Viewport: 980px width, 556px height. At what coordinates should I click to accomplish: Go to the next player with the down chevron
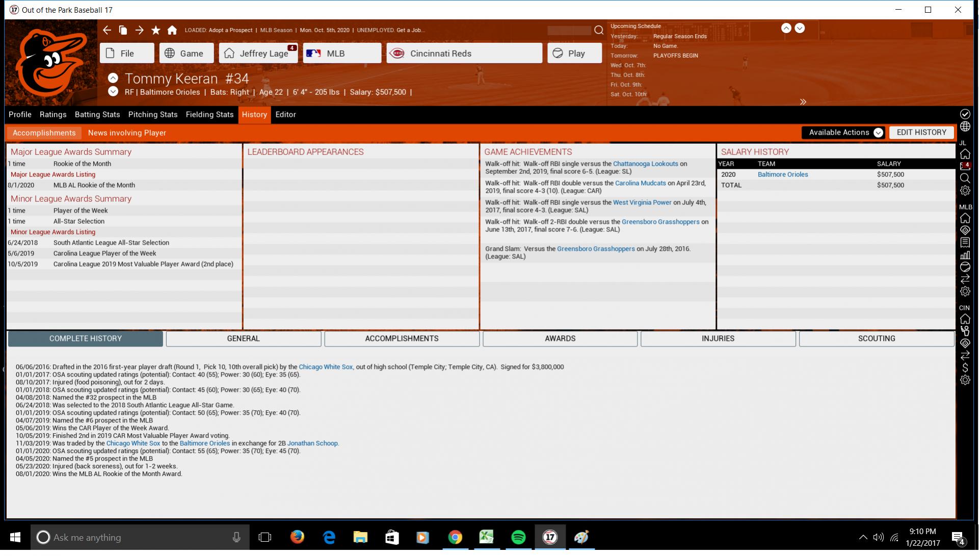click(x=113, y=91)
